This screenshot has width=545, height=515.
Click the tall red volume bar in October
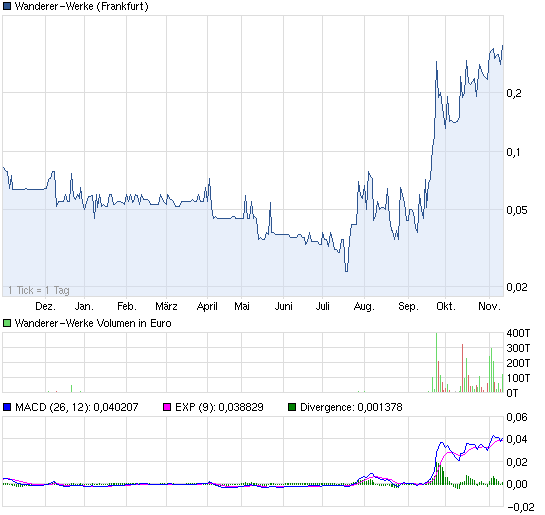coord(462,368)
